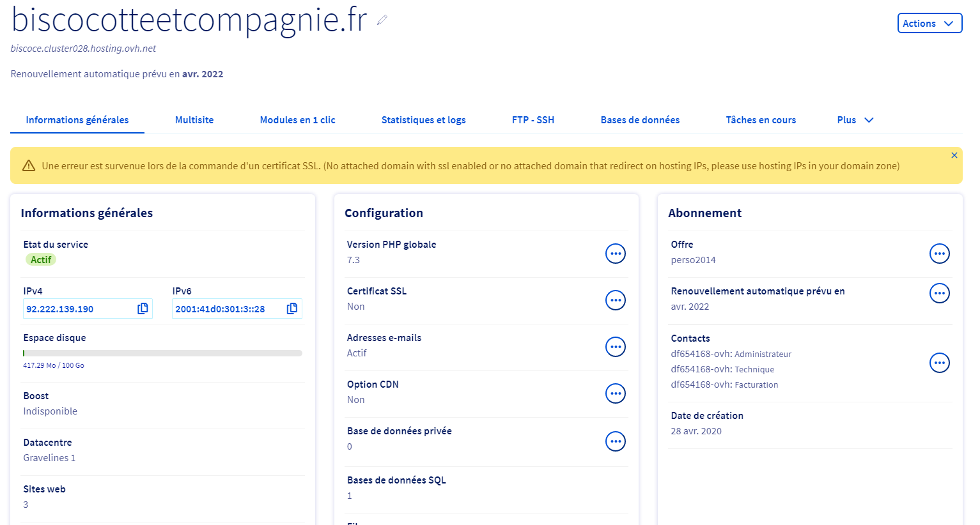Expand the Plus tab dropdown
The image size is (980, 525).
(855, 120)
